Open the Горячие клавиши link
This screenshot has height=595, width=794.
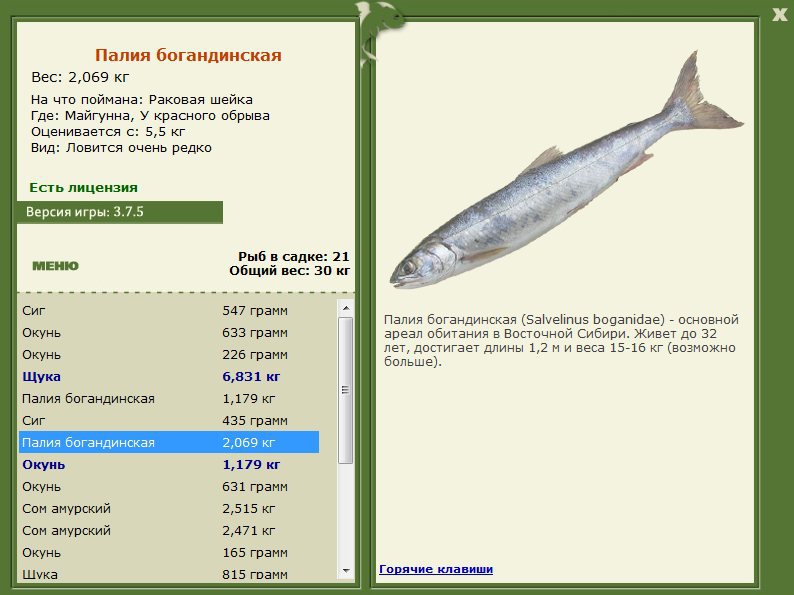coord(435,569)
